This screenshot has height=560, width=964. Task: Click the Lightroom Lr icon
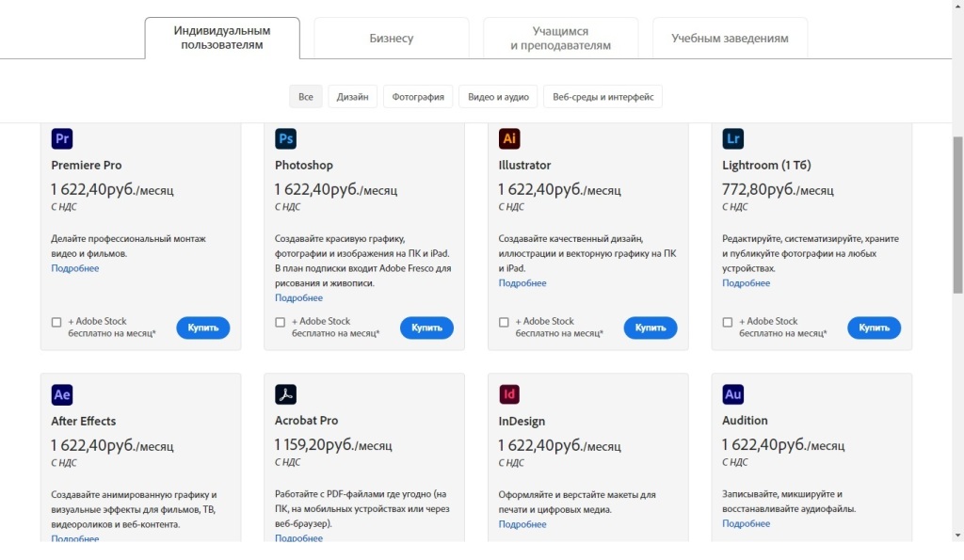click(733, 139)
